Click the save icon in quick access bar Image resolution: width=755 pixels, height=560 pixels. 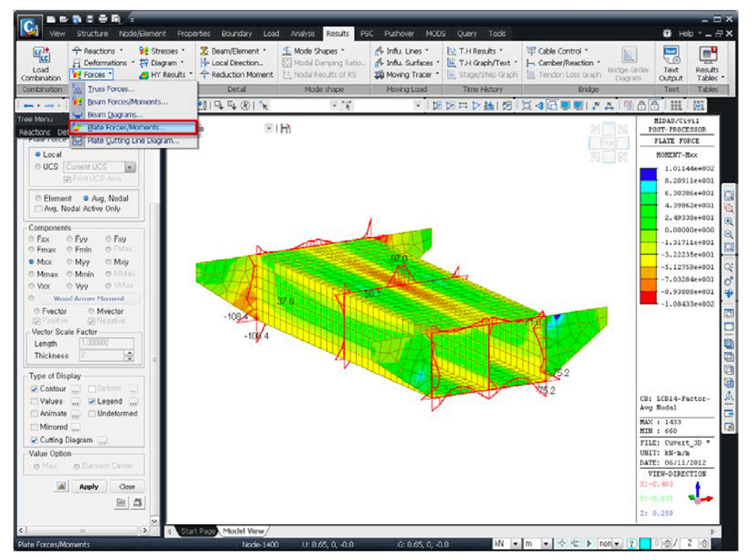tap(90, 19)
